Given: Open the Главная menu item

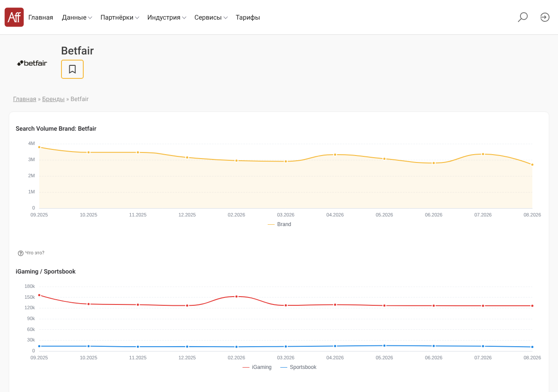Looking at the screenshot, I should pyautogui.click(x=41, y=17).
